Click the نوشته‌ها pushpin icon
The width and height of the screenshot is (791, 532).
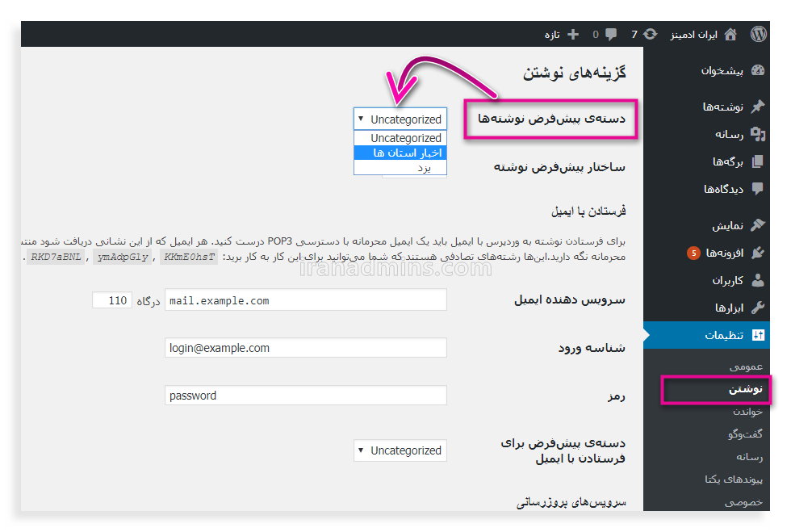758,107
